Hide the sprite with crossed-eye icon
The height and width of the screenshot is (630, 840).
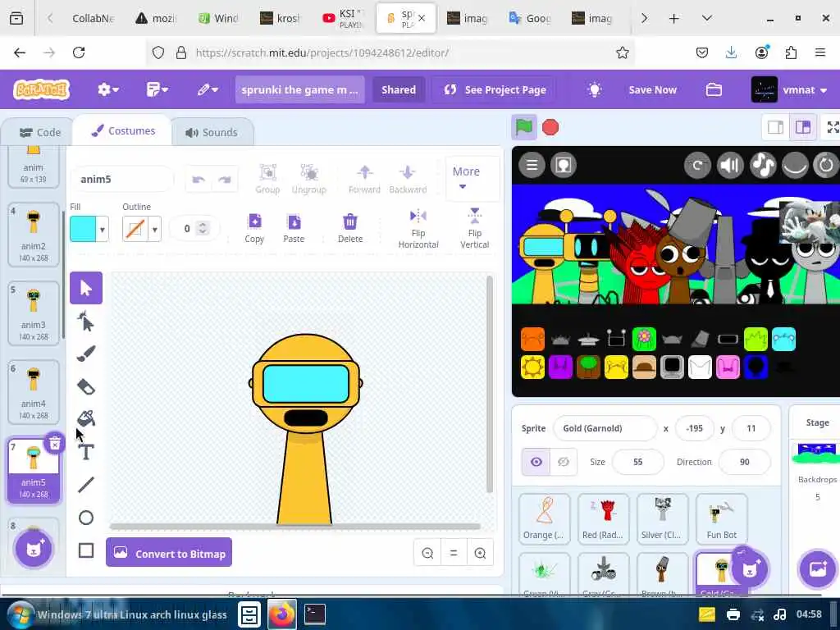(x=564, y=462)
